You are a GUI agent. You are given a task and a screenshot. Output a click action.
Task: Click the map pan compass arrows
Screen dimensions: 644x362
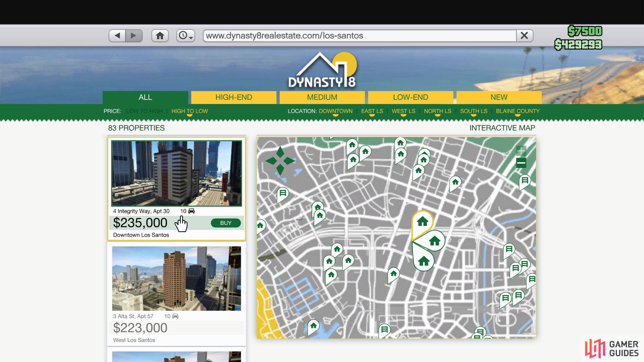click(x=280, y=161)
